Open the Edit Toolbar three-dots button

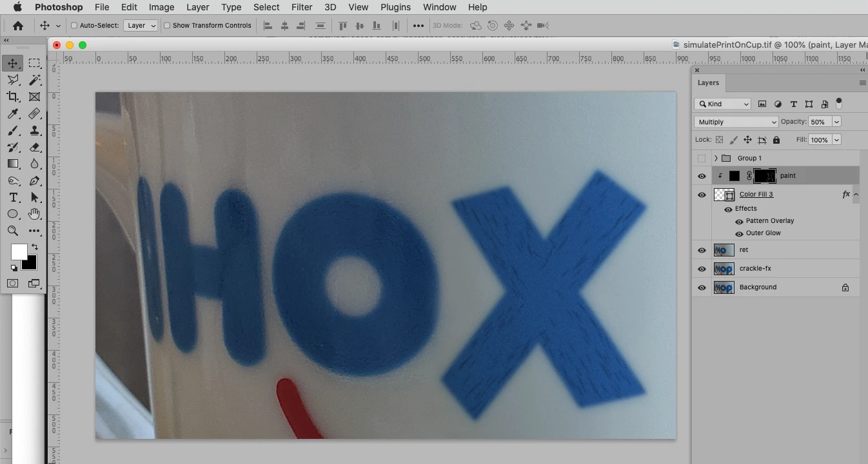(x=34, y=231)
